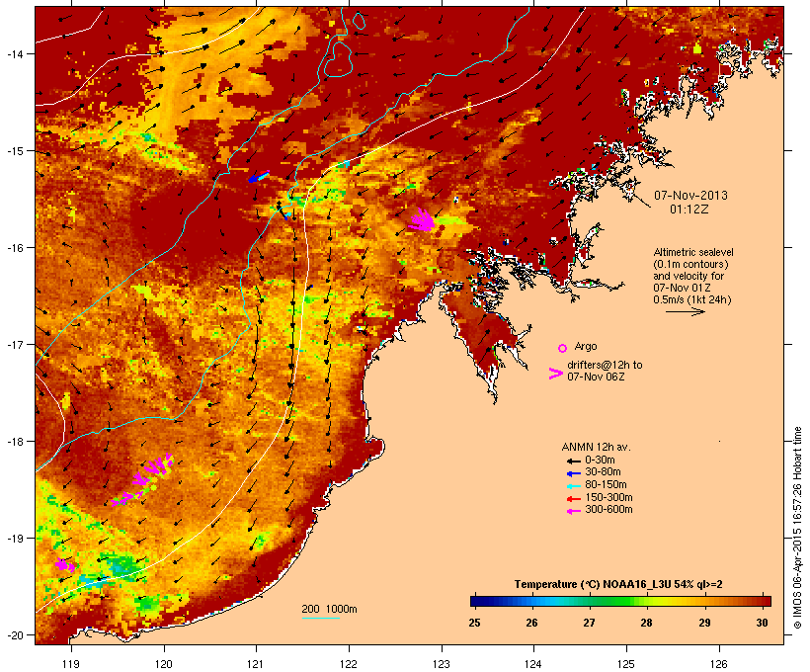
Task: Click longitude axis label 121
Action: click(256, 664)
